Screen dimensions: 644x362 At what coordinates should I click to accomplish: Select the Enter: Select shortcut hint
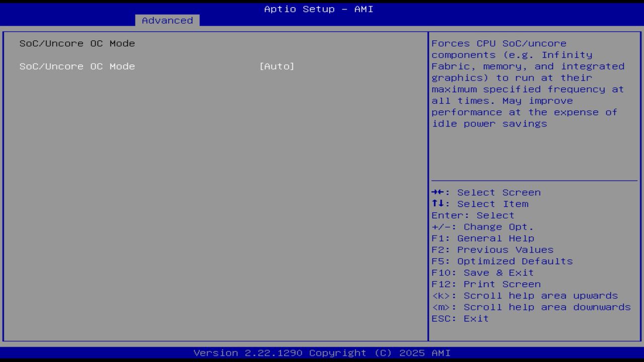click(472, 215)
